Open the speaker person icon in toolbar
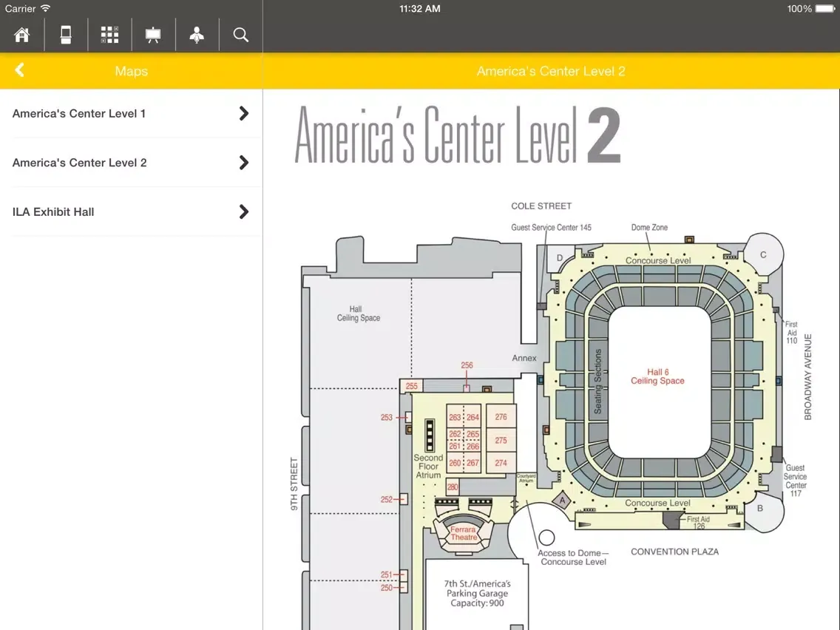The height and width of the screenshot is (630, 840). [197, 35]
